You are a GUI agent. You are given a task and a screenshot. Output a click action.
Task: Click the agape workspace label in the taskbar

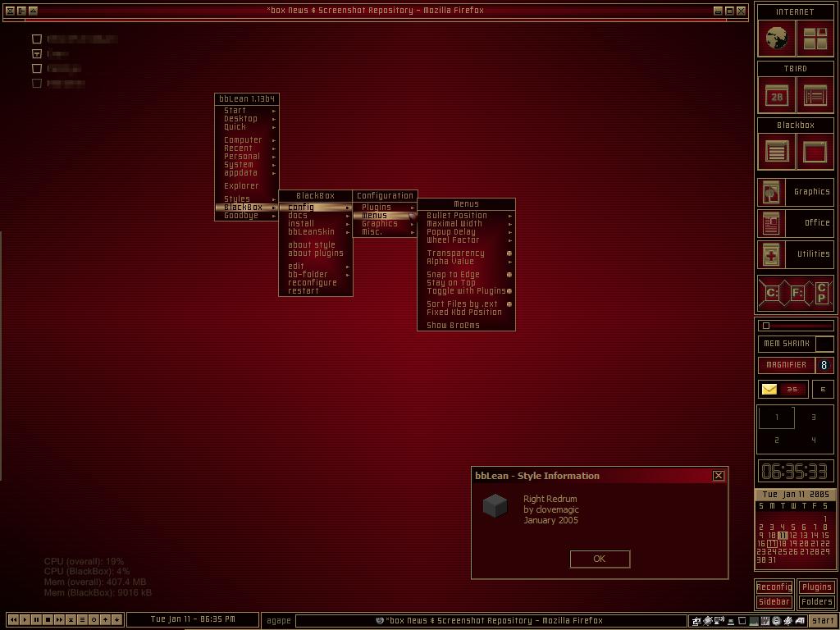(x=279, y=621)
